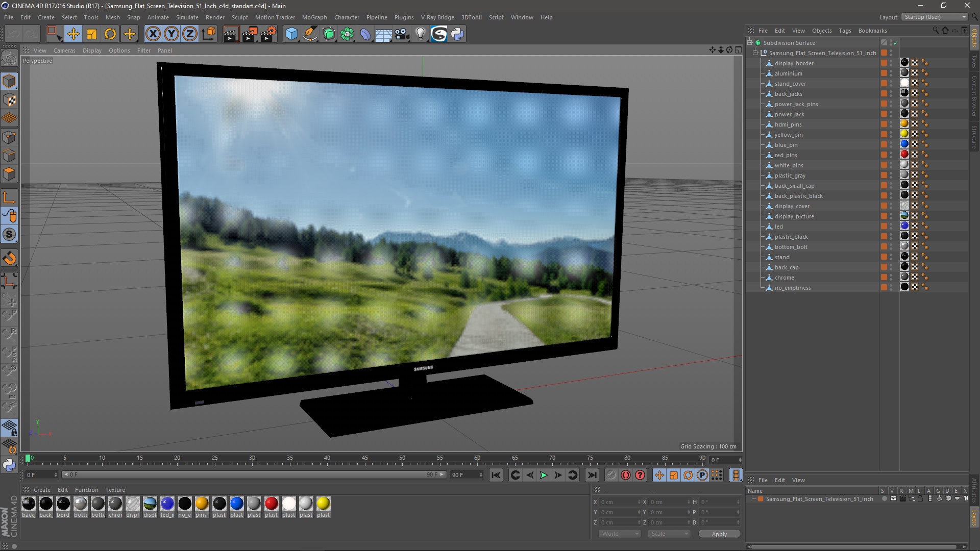Open the Layers side tab
This screenshot has height=551, width=980.
click(x=974, y=517)
